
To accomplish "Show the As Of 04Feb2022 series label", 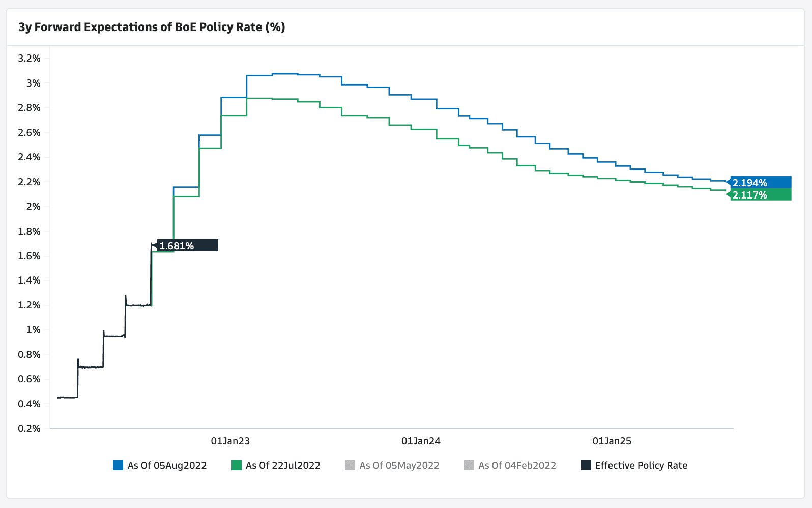I will (517, 465).
